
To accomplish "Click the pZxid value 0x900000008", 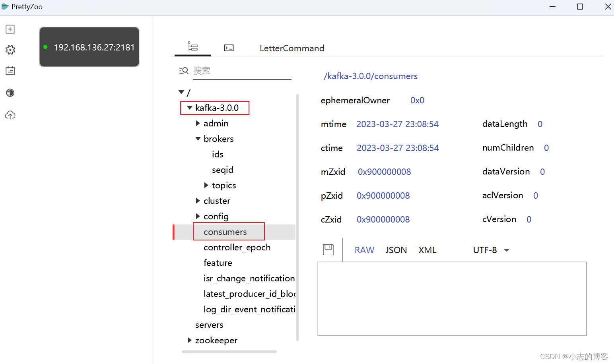I will [x=383, y=196].
